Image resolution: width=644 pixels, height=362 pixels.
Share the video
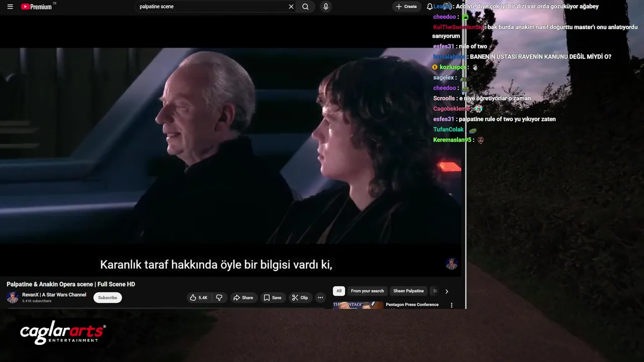pos(243,298)
